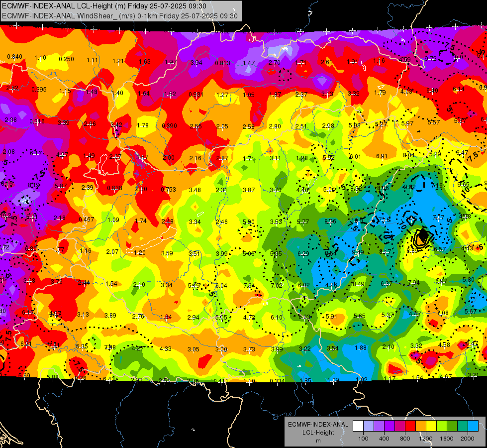The image size is (487, 448).
Task: Click the 0.390 wind shear value
Action: click(x=169, y=126)
